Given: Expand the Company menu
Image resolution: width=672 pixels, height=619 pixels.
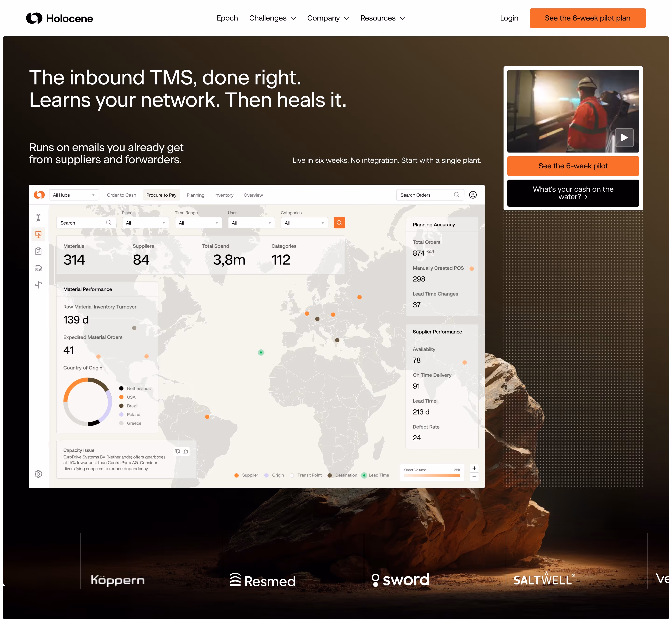Looking at the screenshot, I should pos(328,18).
